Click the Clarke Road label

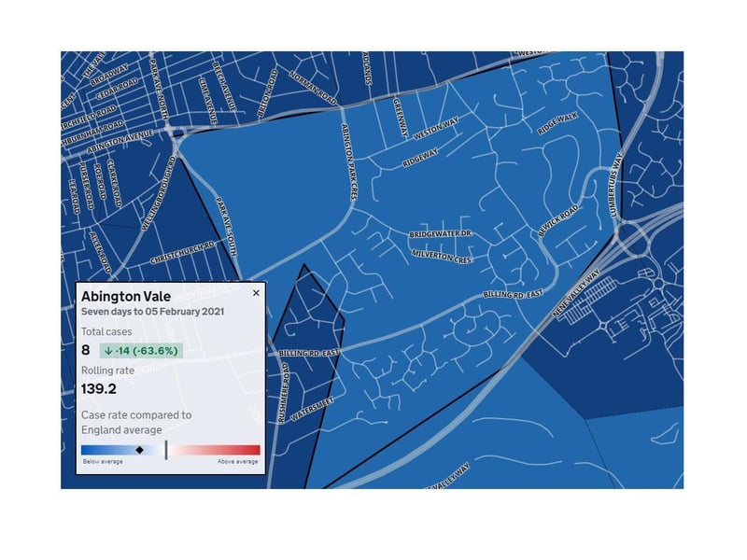pyautogui.click(x=115, y=183)
